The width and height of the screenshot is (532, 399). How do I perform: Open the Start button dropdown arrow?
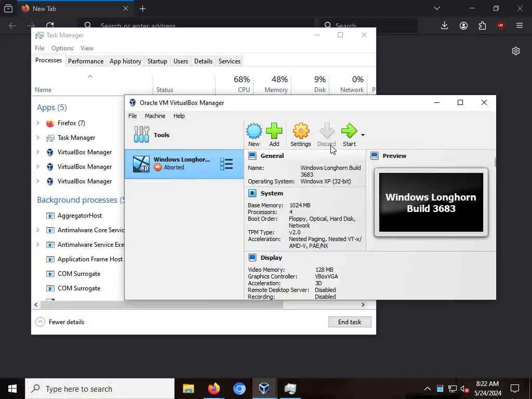pyautogui.click(x=363, y=135)
